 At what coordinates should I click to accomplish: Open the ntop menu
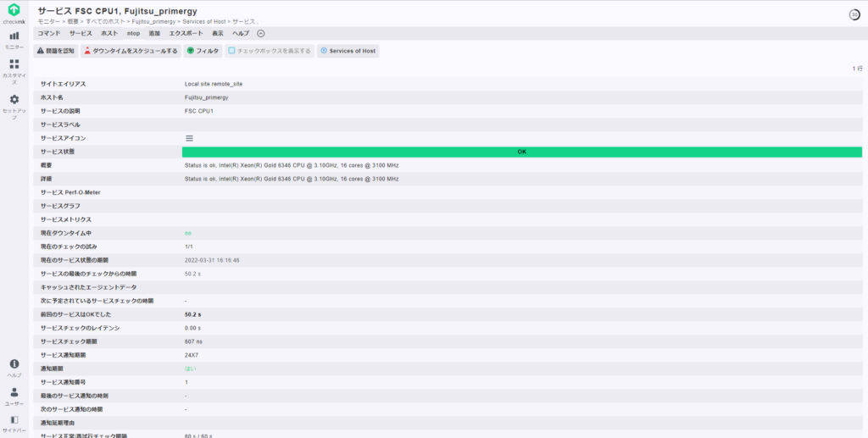tap(133, 33)
